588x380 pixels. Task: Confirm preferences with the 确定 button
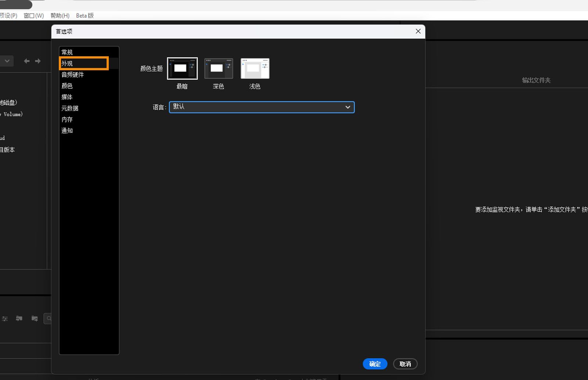375,364
